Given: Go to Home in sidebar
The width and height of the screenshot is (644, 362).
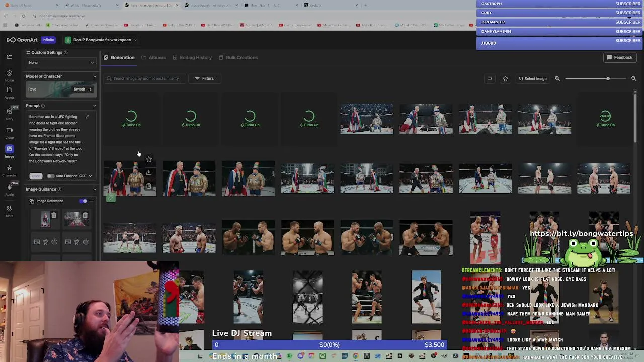Looking at the screenshot, I should [x=9, y=75].
